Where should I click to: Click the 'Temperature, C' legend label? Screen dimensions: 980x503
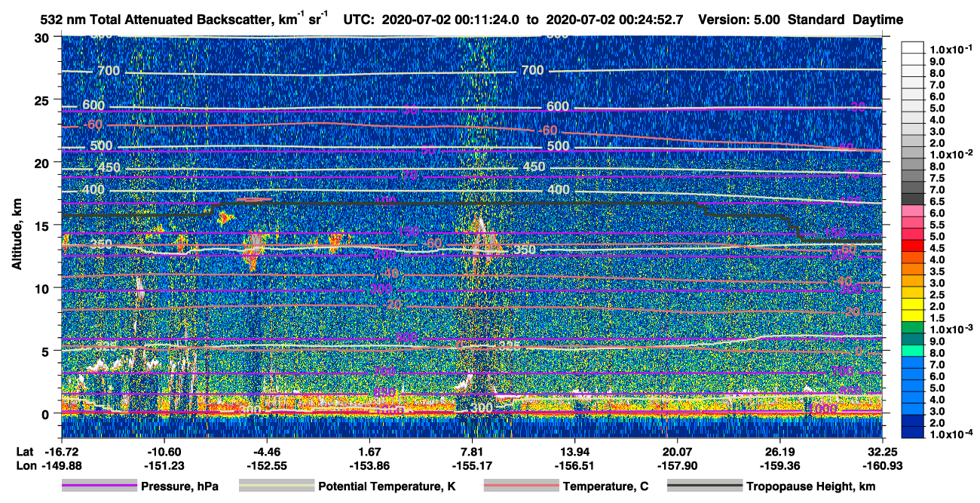coord(605,487)
